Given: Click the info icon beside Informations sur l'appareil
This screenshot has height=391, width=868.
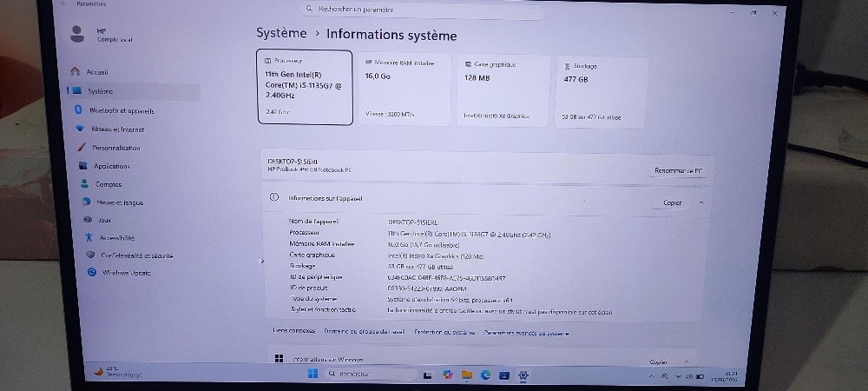Looking at the screenshot, I should coord(273,197).
